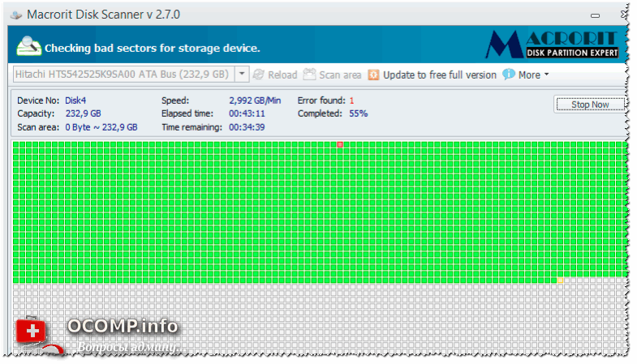Click the Stop Now button
The image size is (637, 364).
pyautogui.click(x=590, y=105)
